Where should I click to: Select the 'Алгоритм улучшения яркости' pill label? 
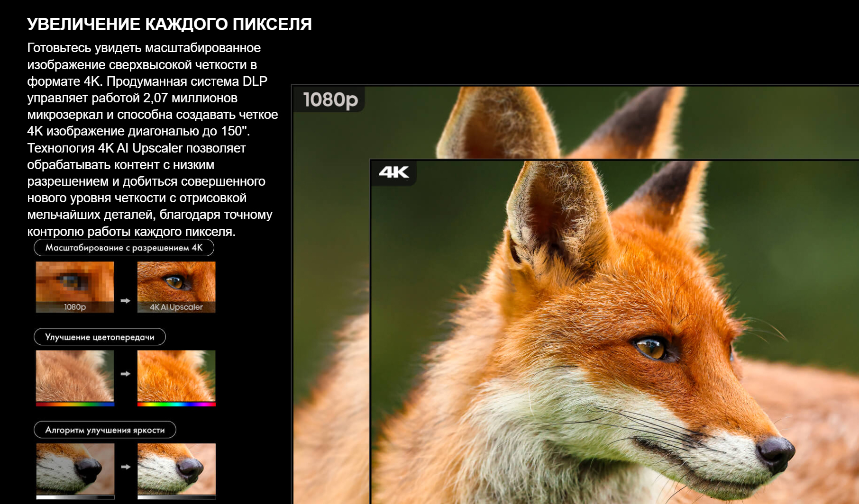click(x=105, y=430)
